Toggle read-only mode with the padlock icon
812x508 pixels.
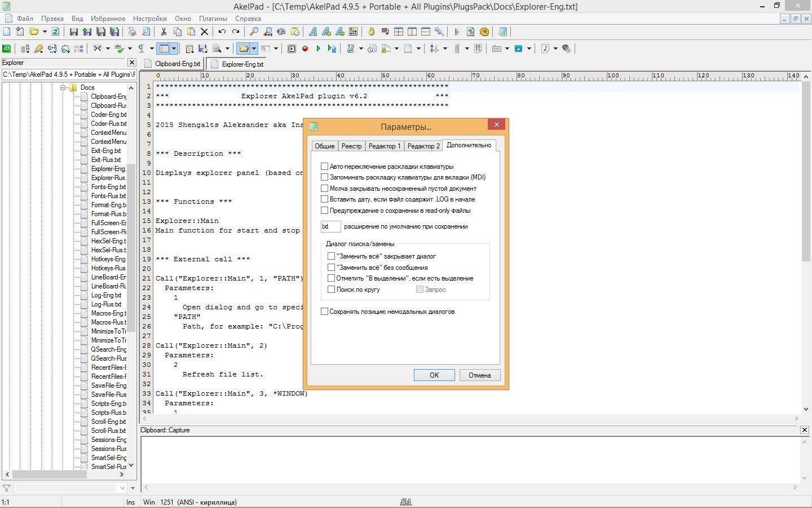[371, 32]
